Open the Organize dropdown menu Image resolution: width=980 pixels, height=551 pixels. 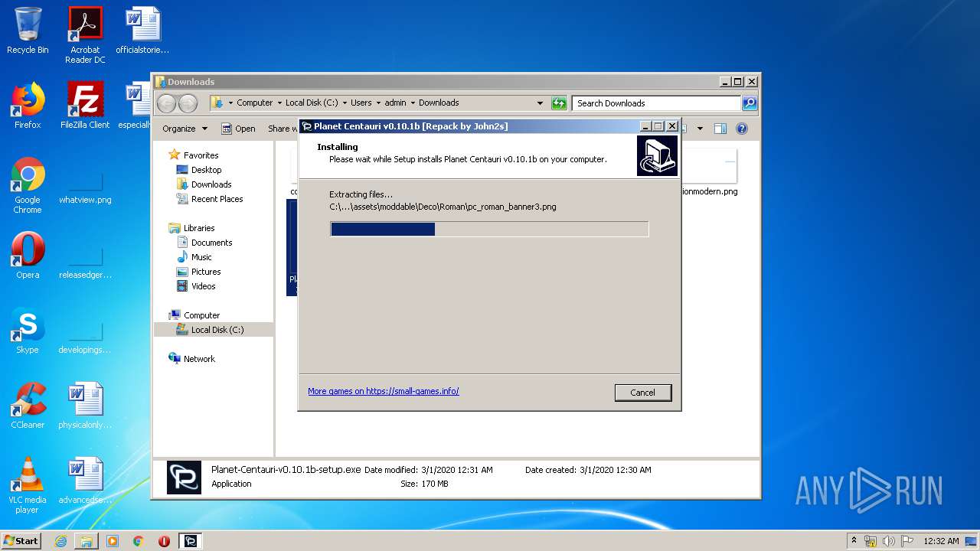click(x=185, y=129)
